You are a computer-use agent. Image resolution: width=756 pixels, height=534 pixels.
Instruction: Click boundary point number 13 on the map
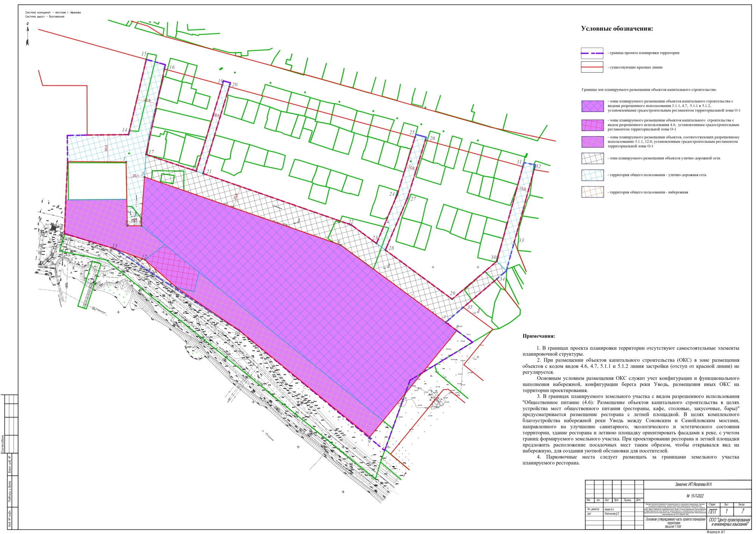coord(115,246)
